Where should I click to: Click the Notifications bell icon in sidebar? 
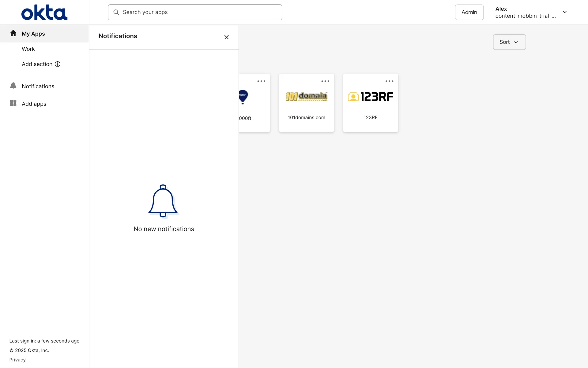(13, 86)
